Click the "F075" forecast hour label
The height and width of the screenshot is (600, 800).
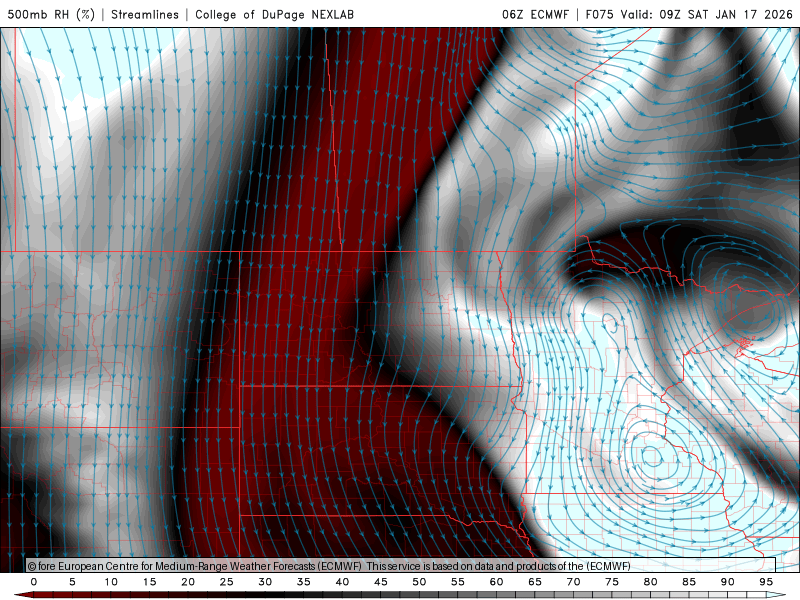point(599,14)
